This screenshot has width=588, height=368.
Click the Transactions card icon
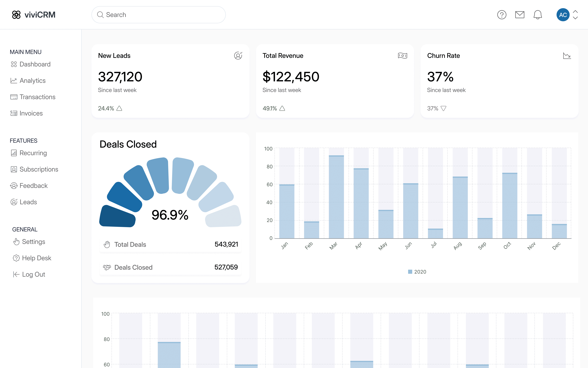14,97
